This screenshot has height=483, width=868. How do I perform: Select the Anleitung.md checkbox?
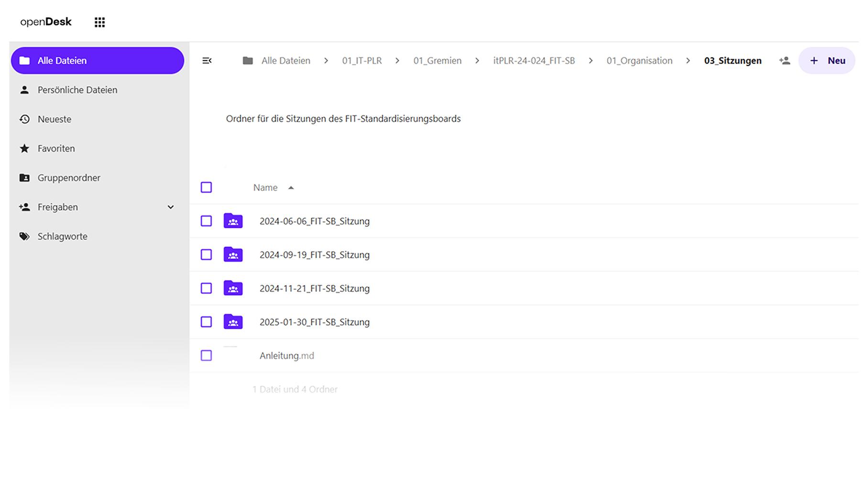206,355
